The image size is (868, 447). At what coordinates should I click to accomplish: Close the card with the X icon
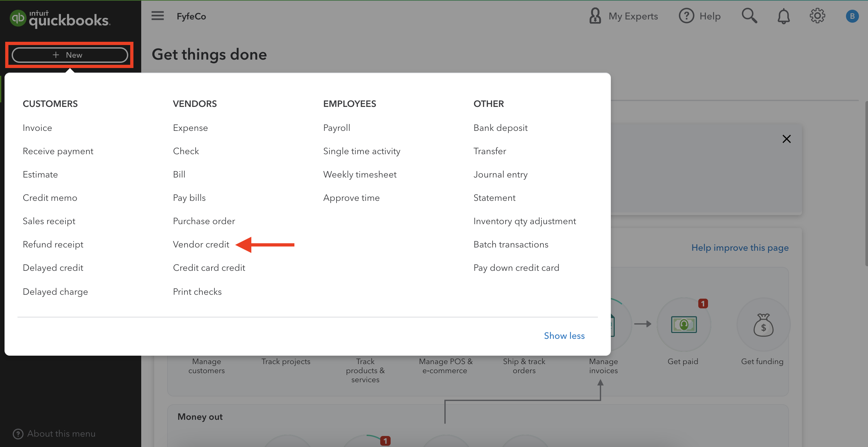tap(786, 139)
